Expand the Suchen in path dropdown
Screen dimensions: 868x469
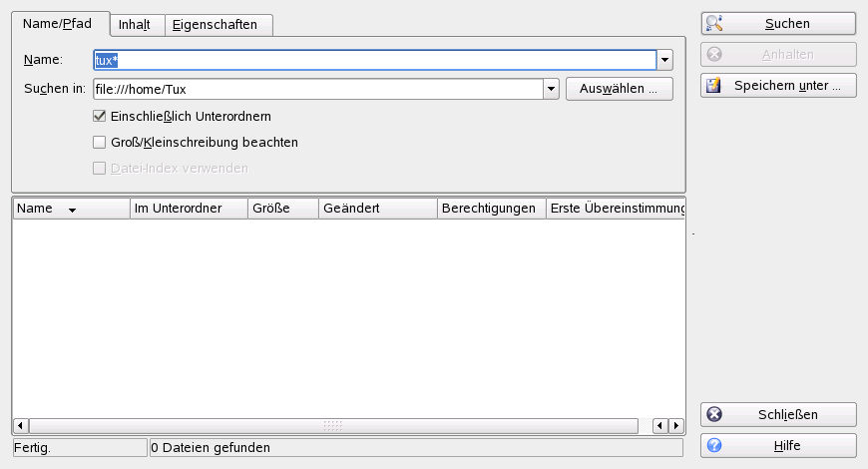pyautogui.click(x=551, y=89)
